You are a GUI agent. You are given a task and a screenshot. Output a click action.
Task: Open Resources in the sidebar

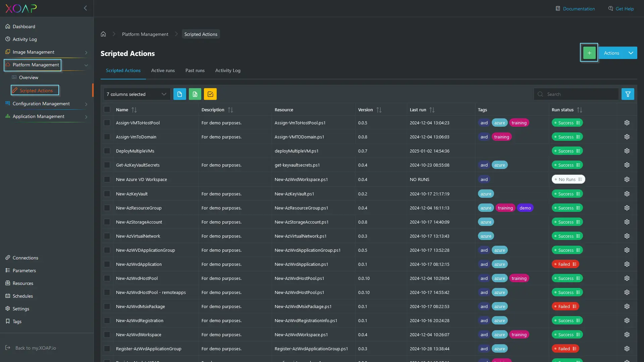click(x=23, y=283)
